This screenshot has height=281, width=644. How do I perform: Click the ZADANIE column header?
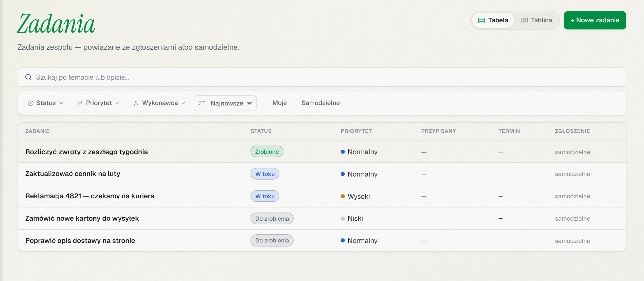pyautogui.click(x=37, y=131)
